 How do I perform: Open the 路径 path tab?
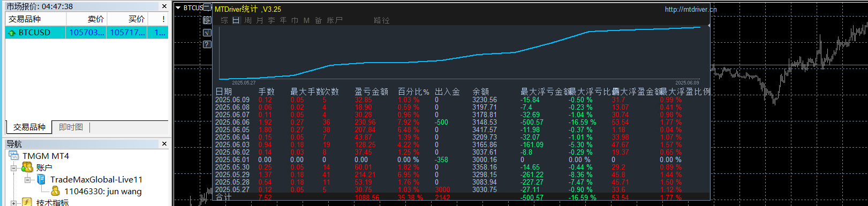pos(382,20)
